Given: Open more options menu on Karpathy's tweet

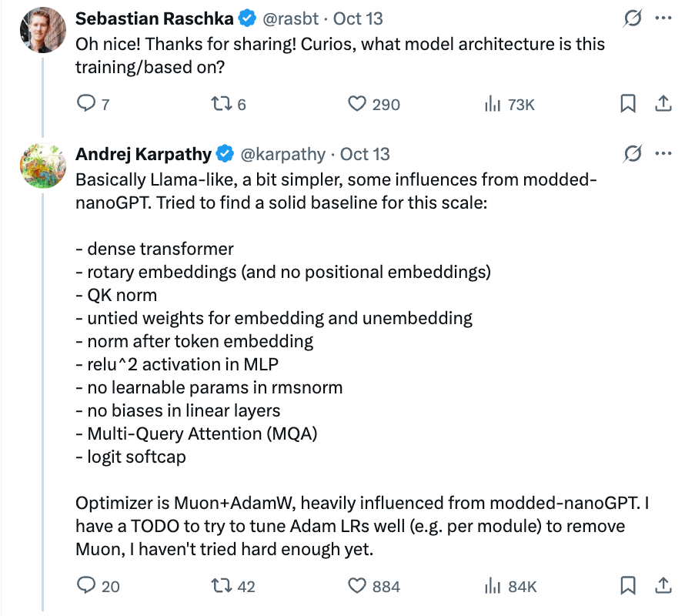Looking at the screenshot, I should pos(663,154).
